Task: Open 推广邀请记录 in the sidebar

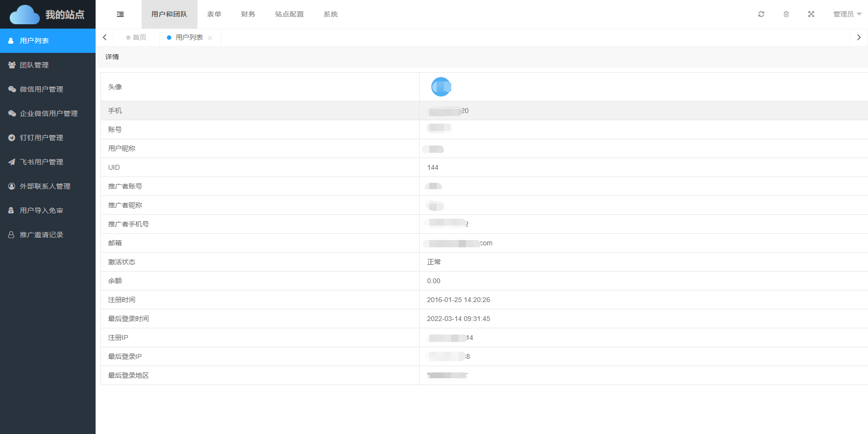Action: (x=41, y=235)
